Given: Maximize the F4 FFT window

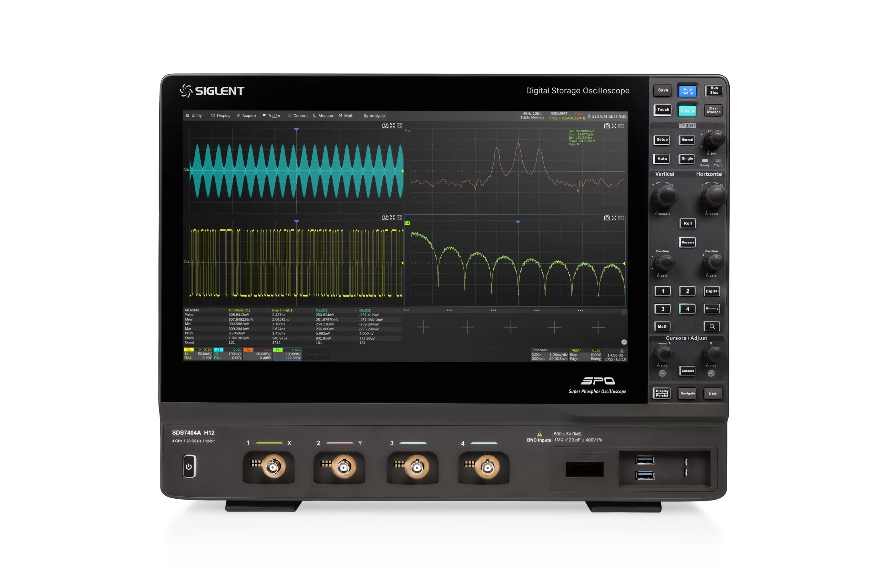Looking at the screenshot, I should coord(614,217).
